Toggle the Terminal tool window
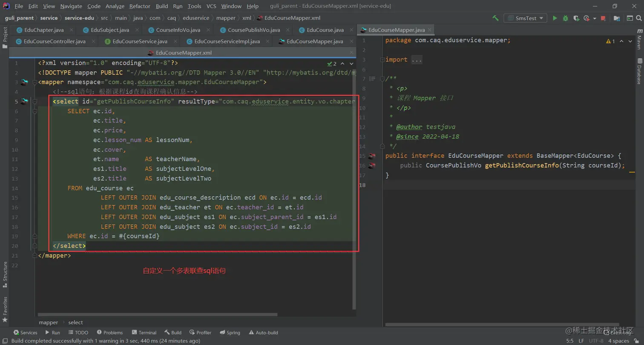Screen dimensions: 644x345 [144, 332]
